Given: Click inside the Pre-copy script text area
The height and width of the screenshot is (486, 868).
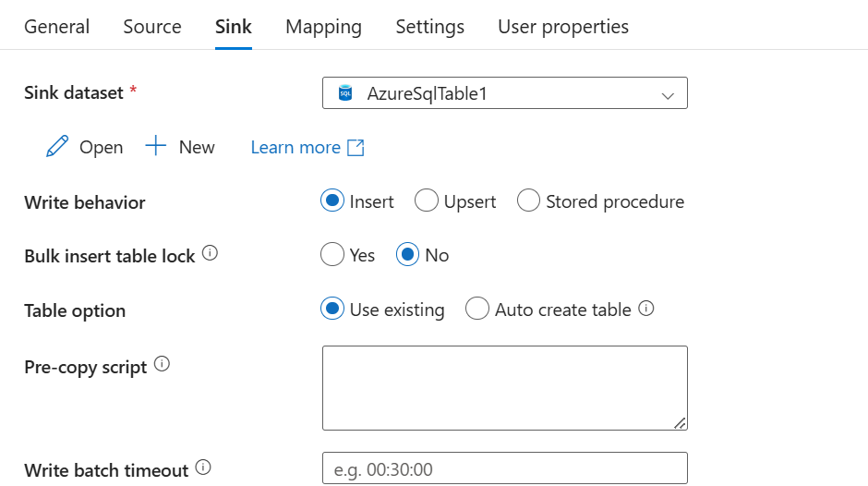Looking at the screenshot, I should pos(504,387).
